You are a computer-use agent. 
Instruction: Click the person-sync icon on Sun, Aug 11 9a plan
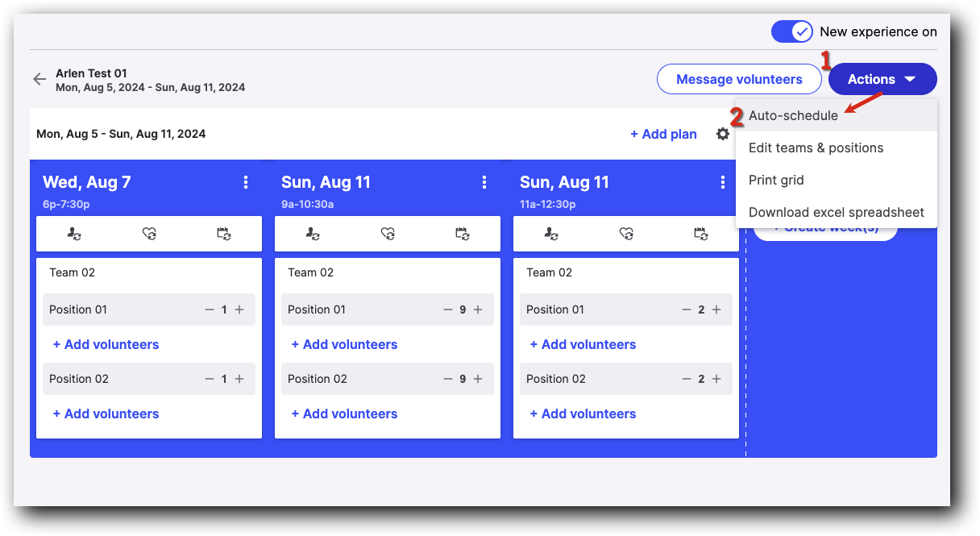tap(313, 234)
